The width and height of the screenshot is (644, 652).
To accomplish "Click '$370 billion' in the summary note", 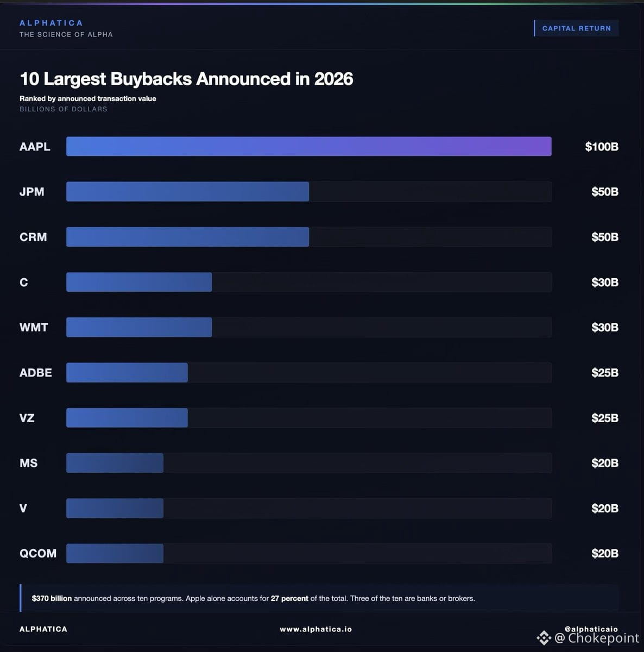I will click(x=52, y=598).
